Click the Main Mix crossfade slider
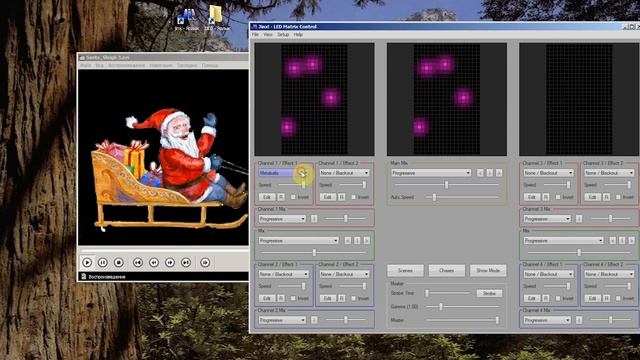The width and height of the screenshot is (640, 360). coord(447,185)
